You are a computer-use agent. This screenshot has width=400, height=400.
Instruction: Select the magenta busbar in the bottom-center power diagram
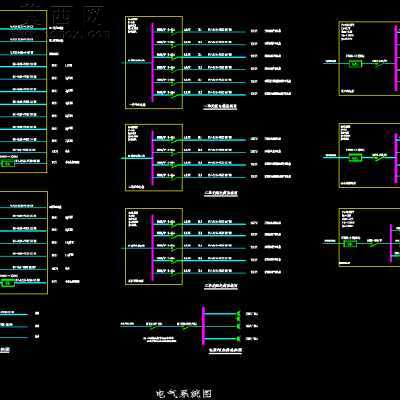[x=203, y=325]
